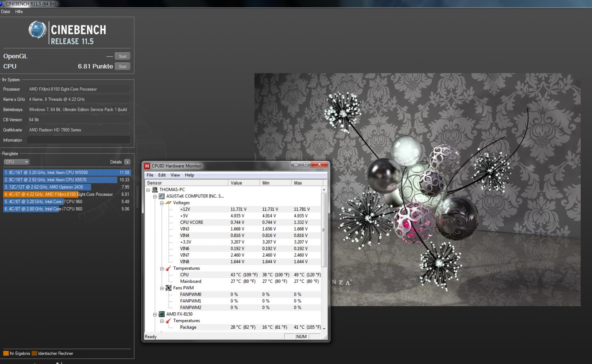
Task: Click the THOMAS-PC computer icon
Action: tap(155, 190)
